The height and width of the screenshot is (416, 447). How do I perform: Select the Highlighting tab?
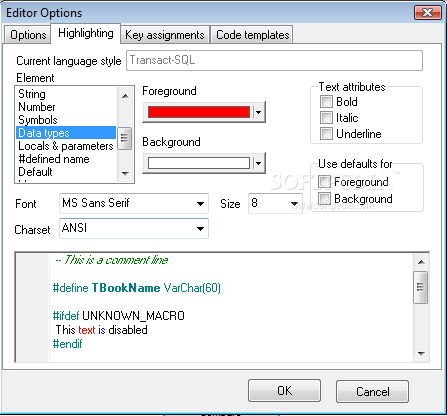pos(86,33)
